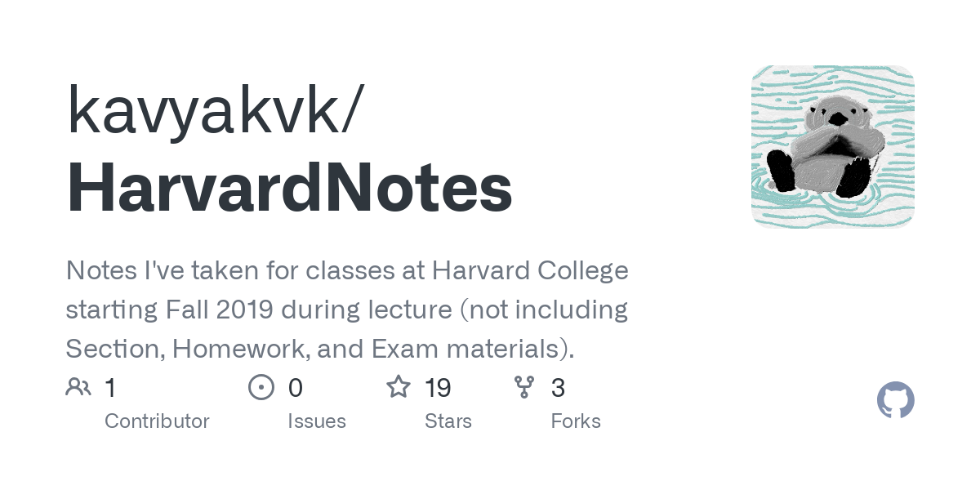The width and height of the screenshot is (980, 490).
Task: Open the GitHub Octocat logo
Action: (896, 400)
